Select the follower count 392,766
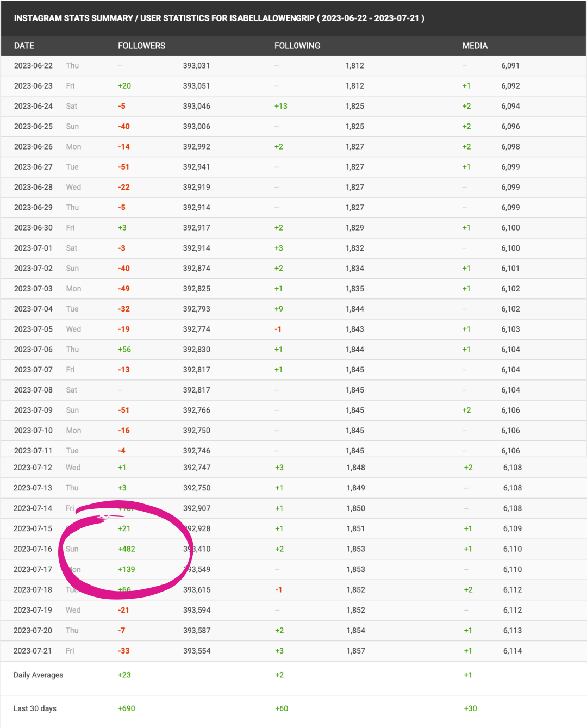587x728 pixels. point(196,410)
